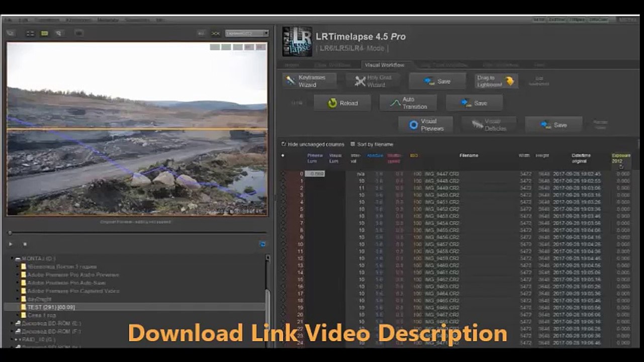Click the Visual Deflicker button
Viewport: 644px width, 362px height.
(x=488, y=125)
